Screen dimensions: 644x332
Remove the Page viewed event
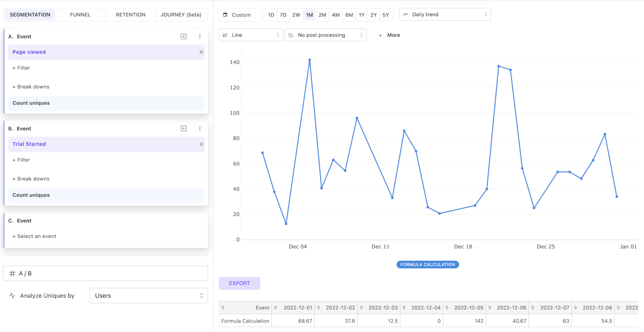[201, 52]
